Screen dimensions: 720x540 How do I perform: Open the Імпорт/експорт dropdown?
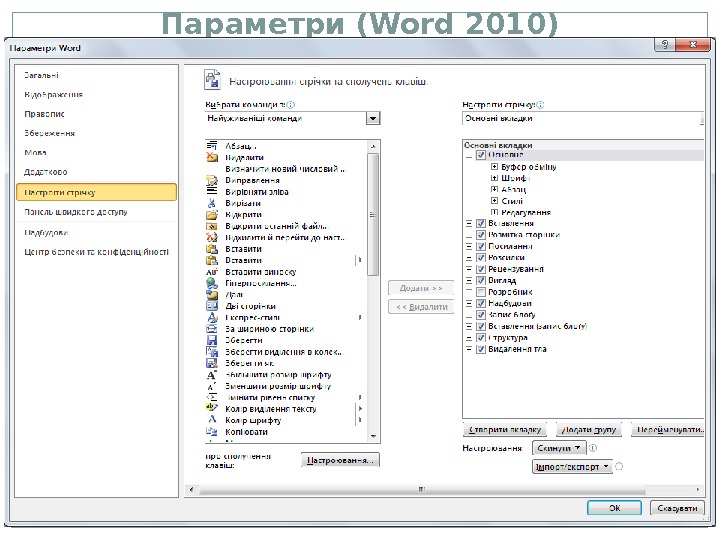click(572, 467)
